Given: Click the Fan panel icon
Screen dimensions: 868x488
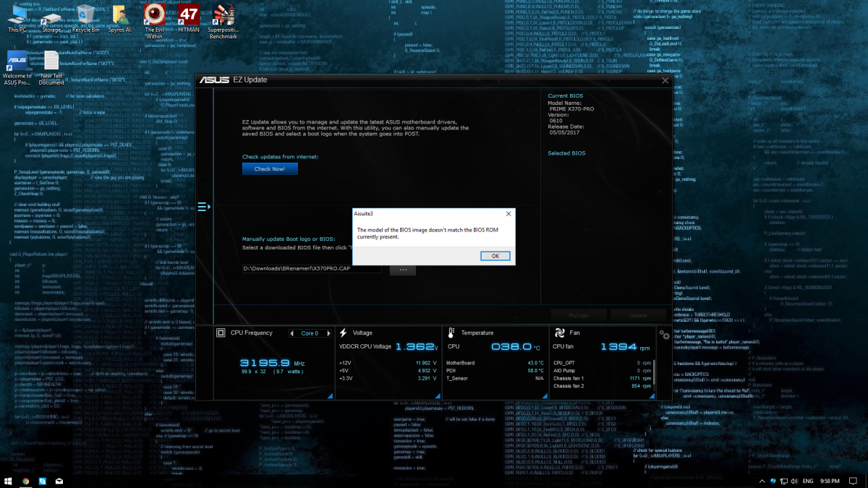Looking at the screenshot, I should [x=560, y=333].
